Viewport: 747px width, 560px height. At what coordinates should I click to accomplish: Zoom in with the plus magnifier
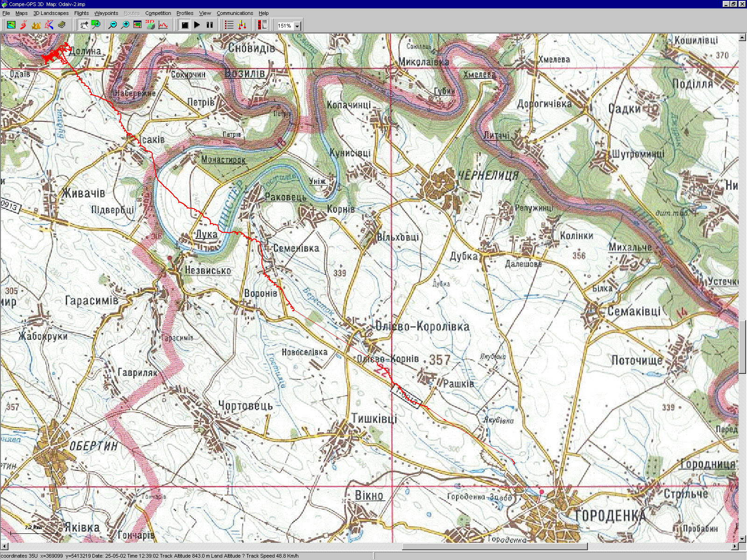[125, 25]
